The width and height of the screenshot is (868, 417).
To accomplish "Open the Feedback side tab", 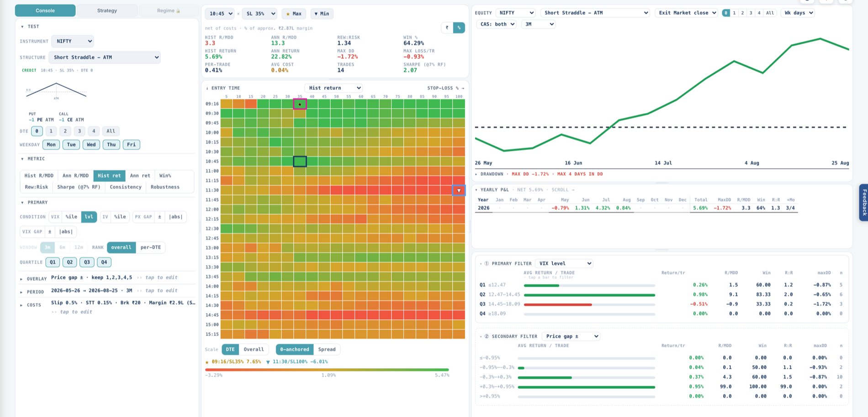I will point(863,203).
